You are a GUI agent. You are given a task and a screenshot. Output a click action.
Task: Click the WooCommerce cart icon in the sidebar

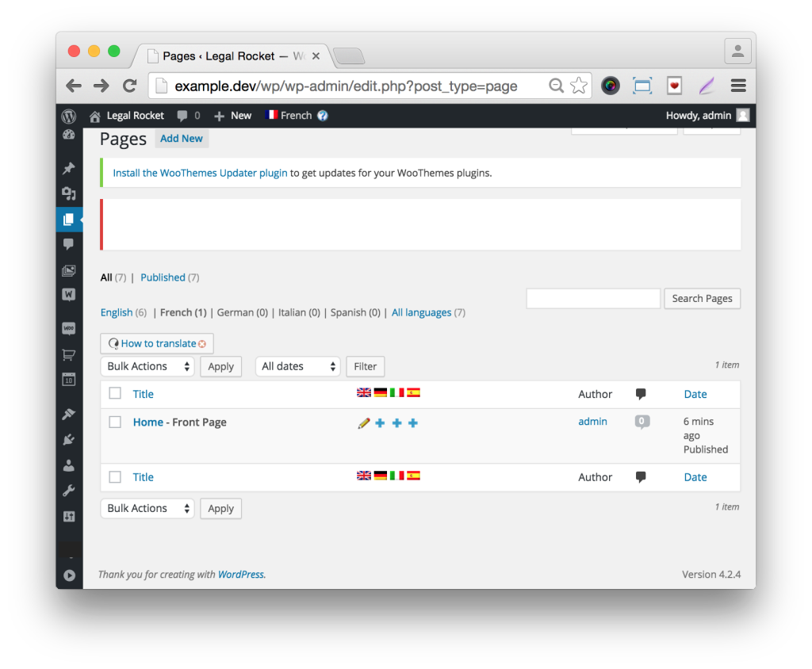(x=69, y=357)
